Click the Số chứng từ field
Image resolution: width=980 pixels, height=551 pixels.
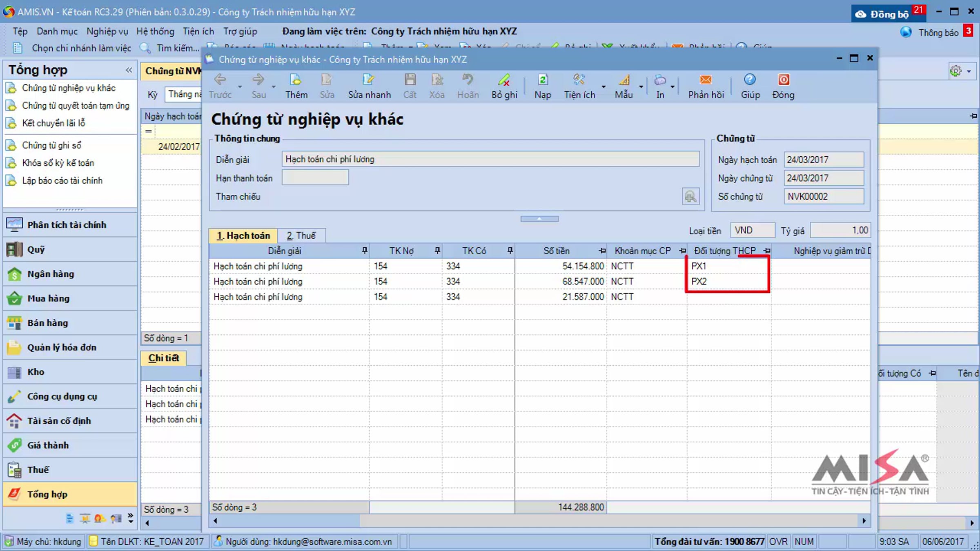(824, 197)
